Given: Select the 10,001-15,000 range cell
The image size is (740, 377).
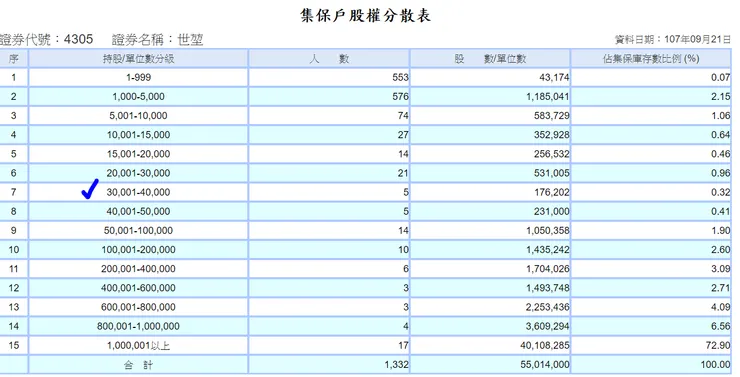Looking at the screenshot, I should 138,135.
